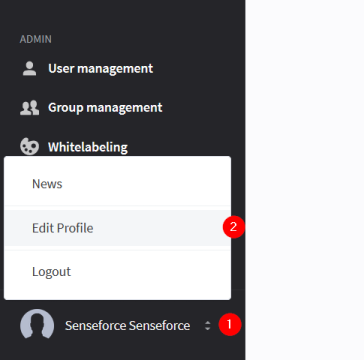This screenshot has width=364, height=360.
Task: Click the divider between News and Edit Profile
Action: point(117,206)
